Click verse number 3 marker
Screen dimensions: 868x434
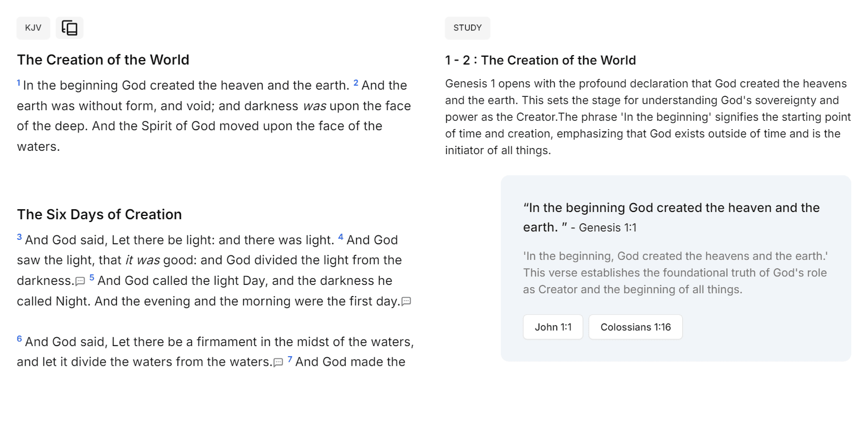click(19, 238)
